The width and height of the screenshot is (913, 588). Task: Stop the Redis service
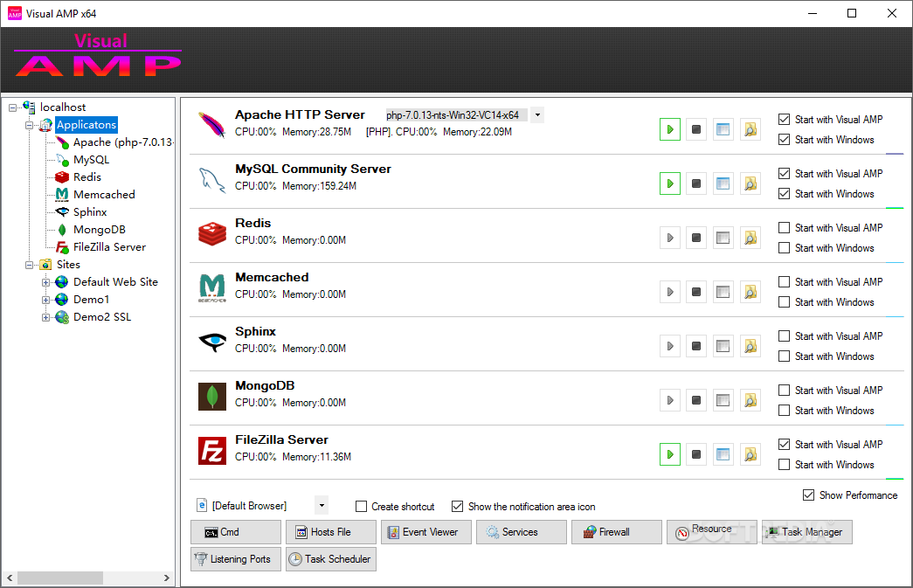(x=695, y=238)
